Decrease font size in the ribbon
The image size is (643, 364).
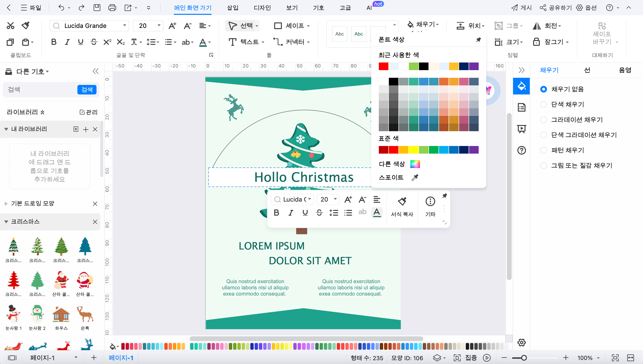click(x=188, y=26)
